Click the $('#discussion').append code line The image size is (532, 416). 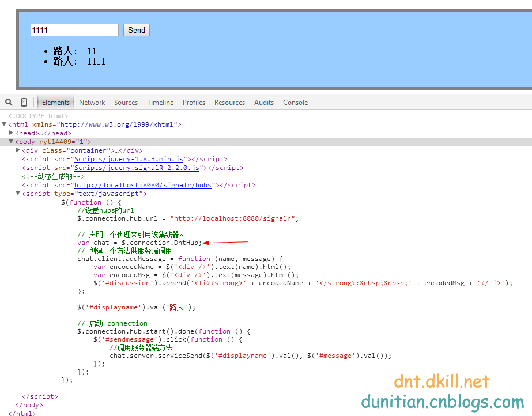[x=303, y=283]
